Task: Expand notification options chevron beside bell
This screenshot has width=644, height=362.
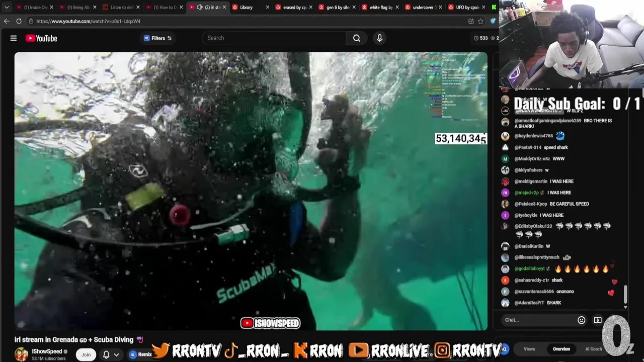Action: pyautogui.click(x=116, y=354)
